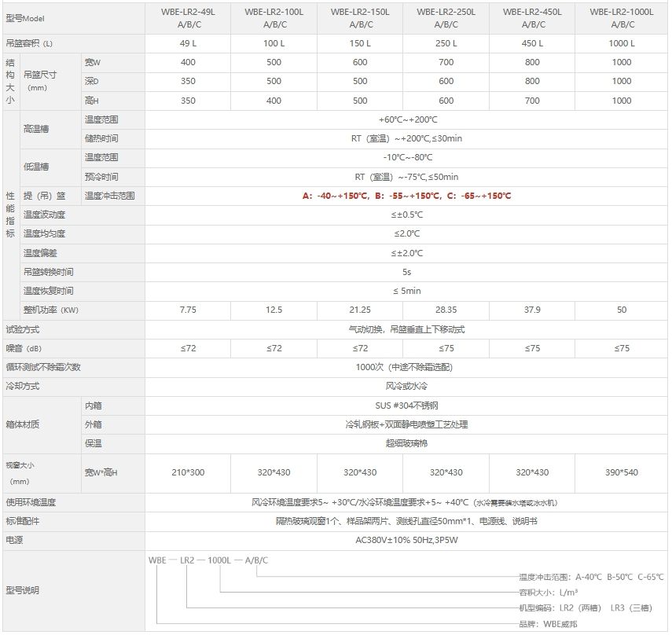The image size is (672, 635).
Task: Select the 超细玻璃棉 insulation material cell
Action: tap(406, 443)
